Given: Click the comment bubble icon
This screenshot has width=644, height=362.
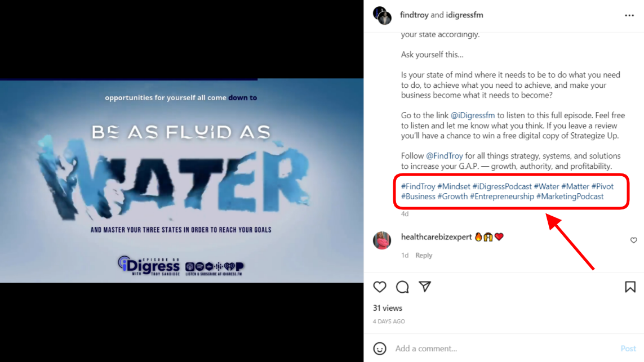Looking at the screenshot, I should click(x=402, y=287).
